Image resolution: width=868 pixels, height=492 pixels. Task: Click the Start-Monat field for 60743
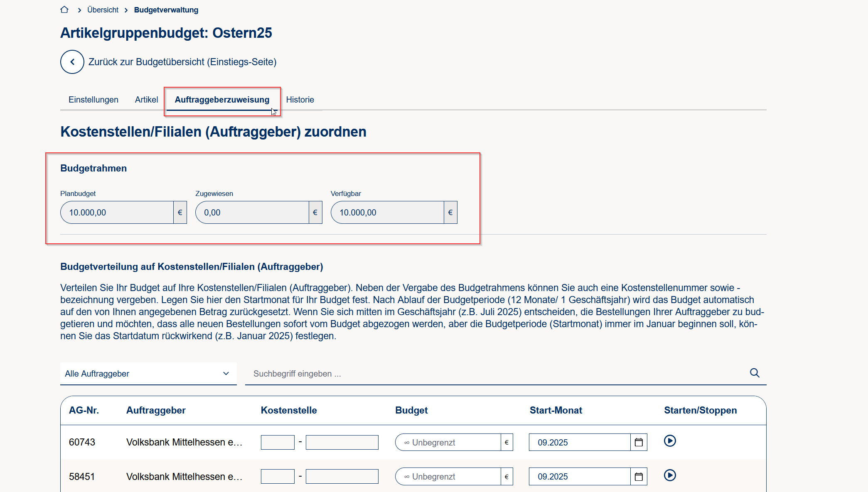pos(579,442)
